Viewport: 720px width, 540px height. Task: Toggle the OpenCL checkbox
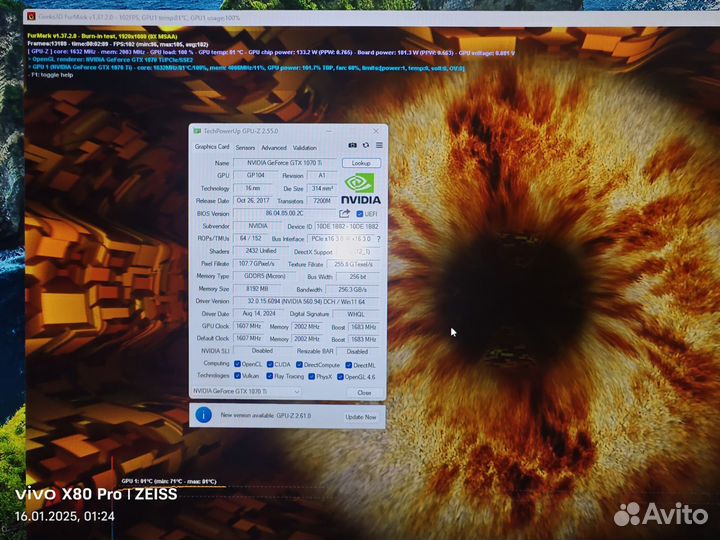coord(237,364)
